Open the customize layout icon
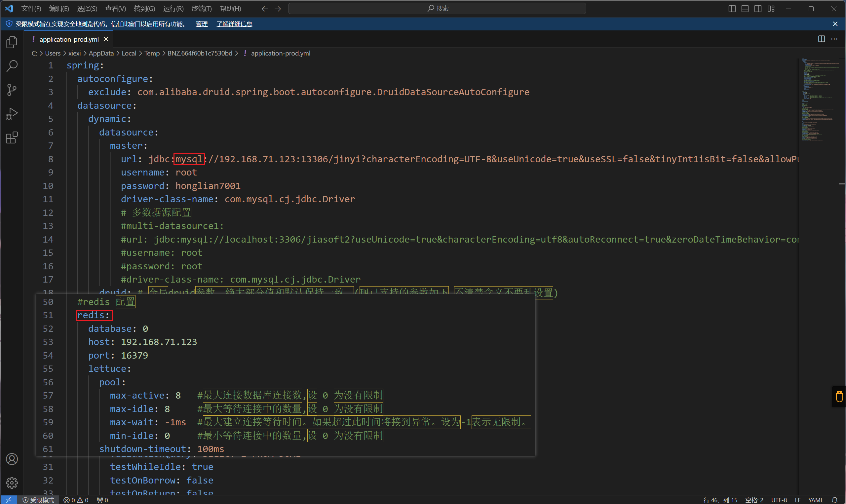Screen dimensions: 846x504 pyautogui.click(x=771, y=9)
